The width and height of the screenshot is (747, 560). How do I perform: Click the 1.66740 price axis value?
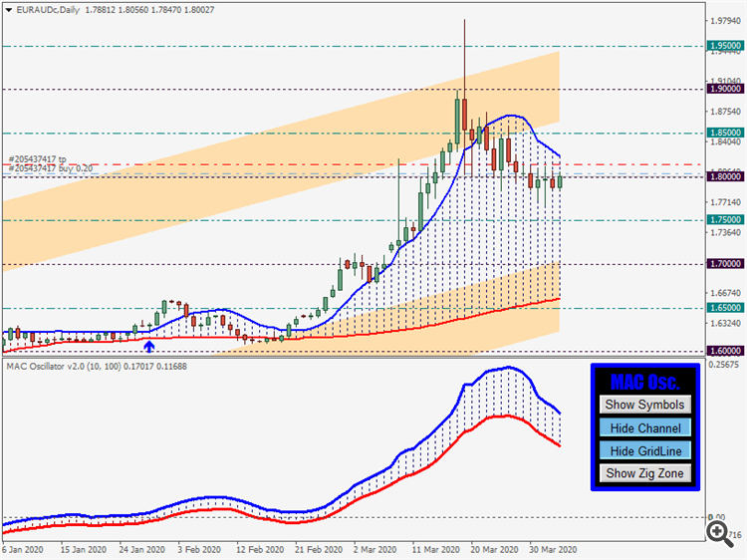coord(725,293)
